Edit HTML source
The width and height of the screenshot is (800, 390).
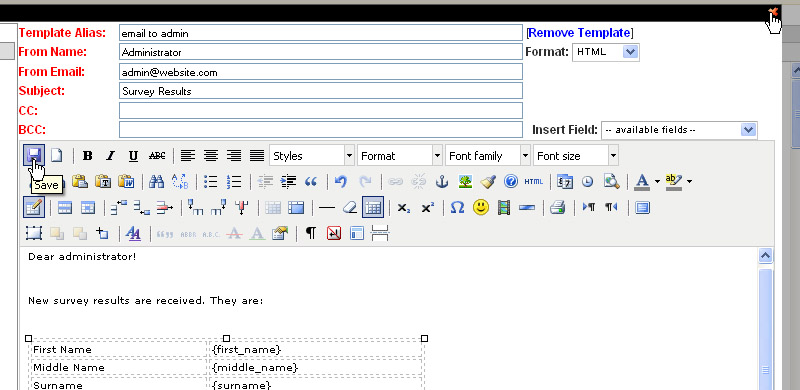tap(534, 181)
